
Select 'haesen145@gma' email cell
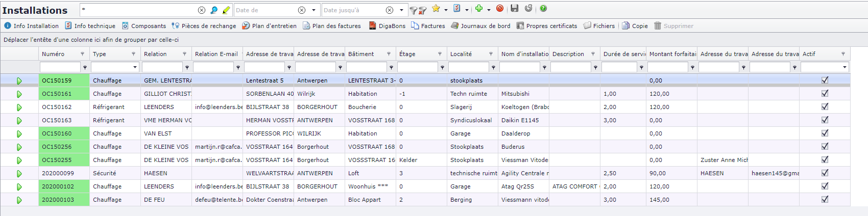(x=774, y=173)
